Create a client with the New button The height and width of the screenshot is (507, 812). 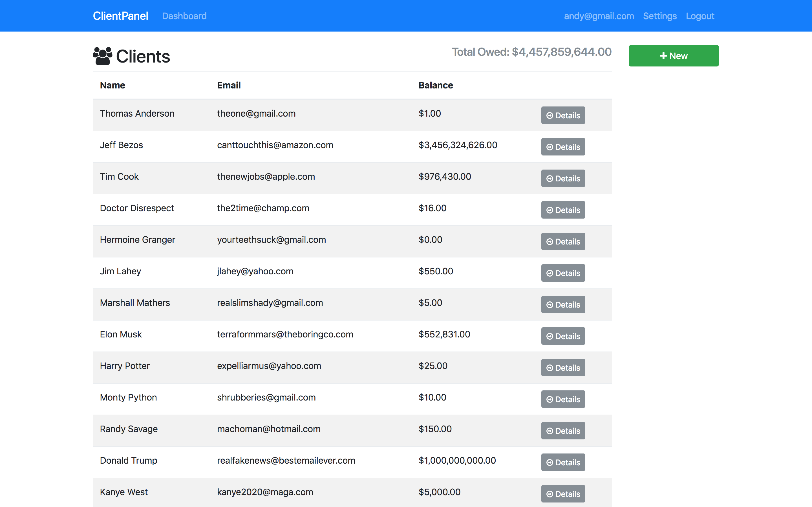[x=673, y=56]
